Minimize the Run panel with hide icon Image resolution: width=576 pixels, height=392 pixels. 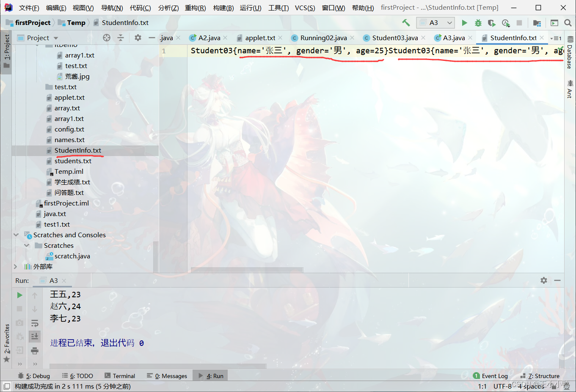tap(557, 280)
